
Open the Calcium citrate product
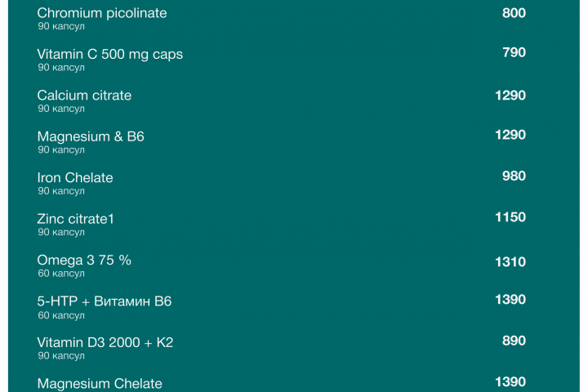click(x=84, y=96)
